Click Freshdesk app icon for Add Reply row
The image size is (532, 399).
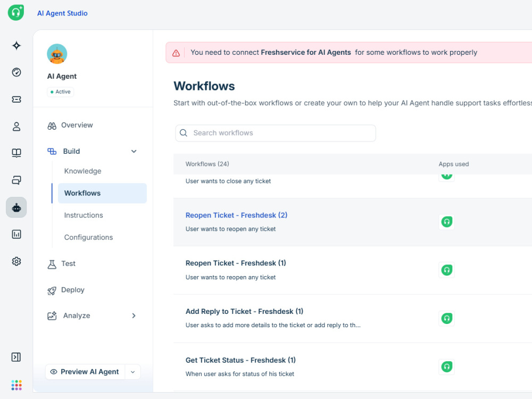pos(446,318)
